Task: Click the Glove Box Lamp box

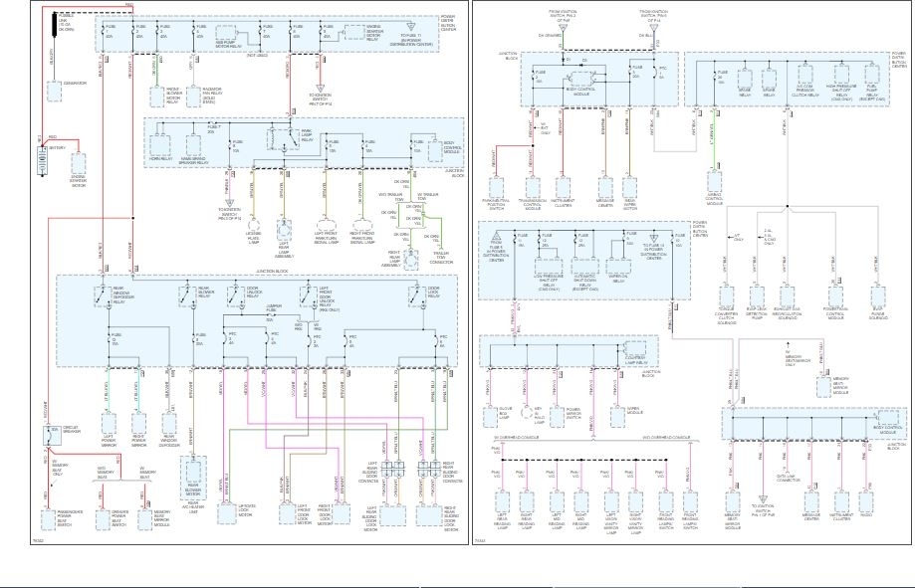Action: (x=490, y=417)
